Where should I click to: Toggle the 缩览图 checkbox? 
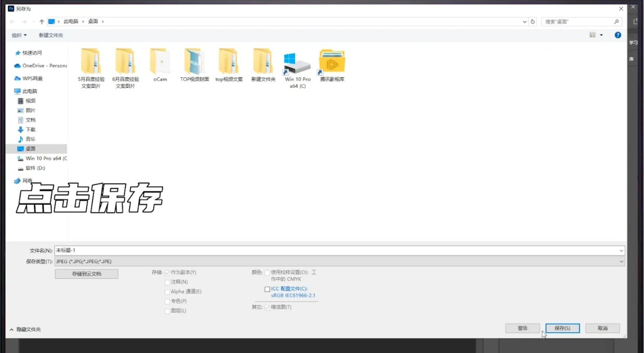pyautogui.click(x=268, y=307)
